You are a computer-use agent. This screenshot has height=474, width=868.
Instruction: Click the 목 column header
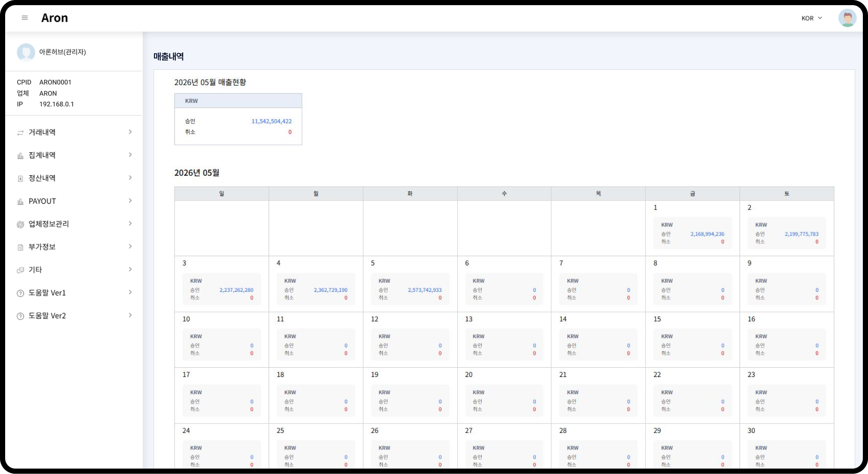click(x=598, y=194)
